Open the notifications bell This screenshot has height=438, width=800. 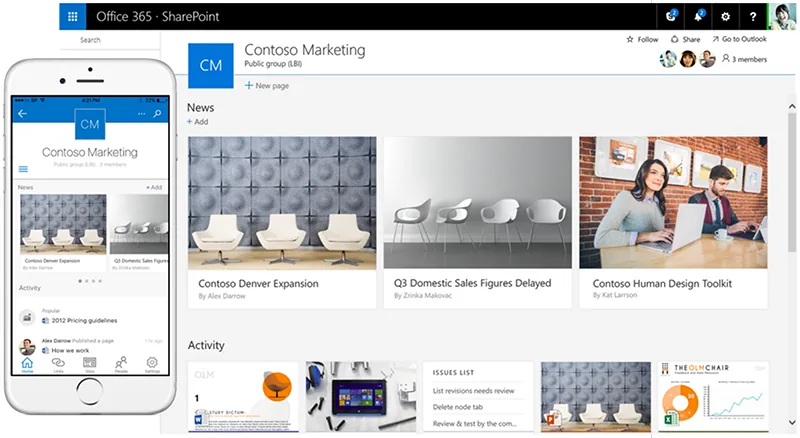(698, 16)
